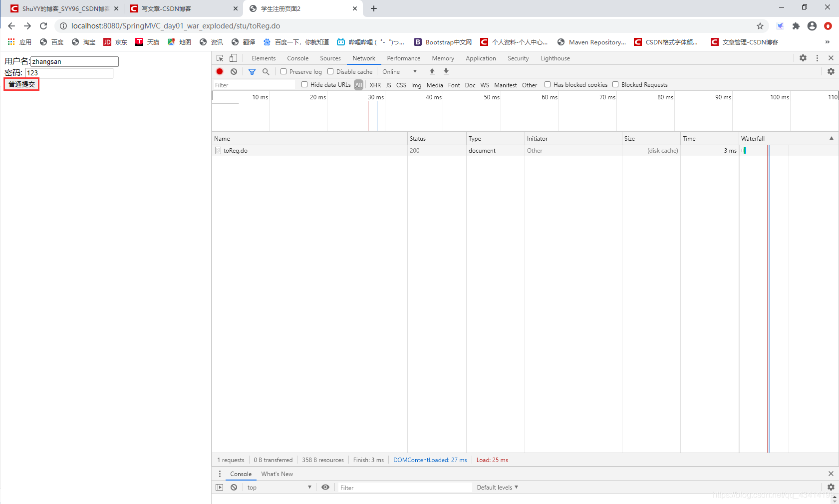Toggle the device toolbar icon
The height and width of the screenshot is (504, 839).
233,58
